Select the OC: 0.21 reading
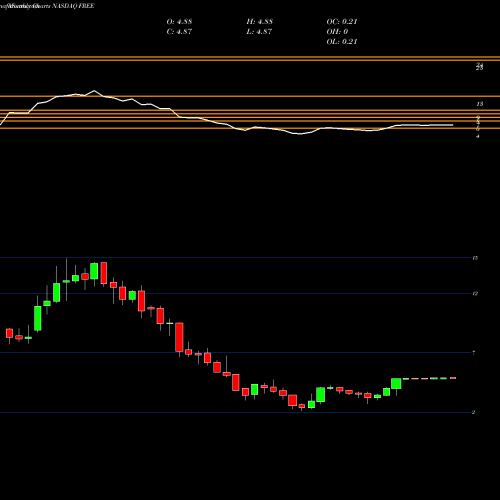 click(342, 22)
